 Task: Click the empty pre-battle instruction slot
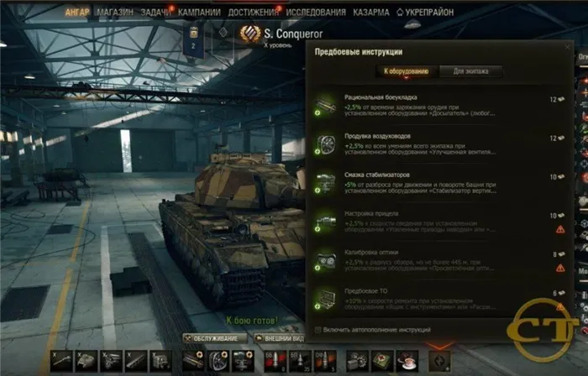click(439, 361)
